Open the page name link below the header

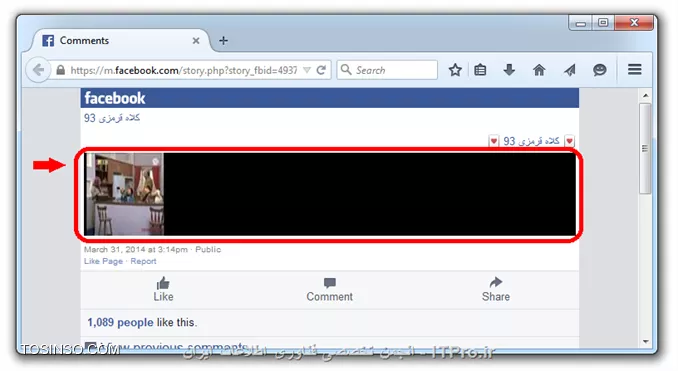(112, 118)
